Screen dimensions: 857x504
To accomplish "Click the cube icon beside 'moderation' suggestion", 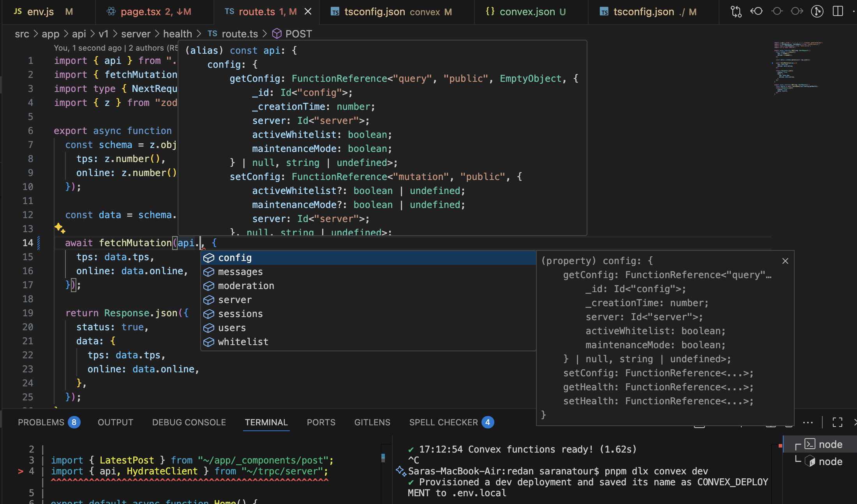I will point(209,286).
